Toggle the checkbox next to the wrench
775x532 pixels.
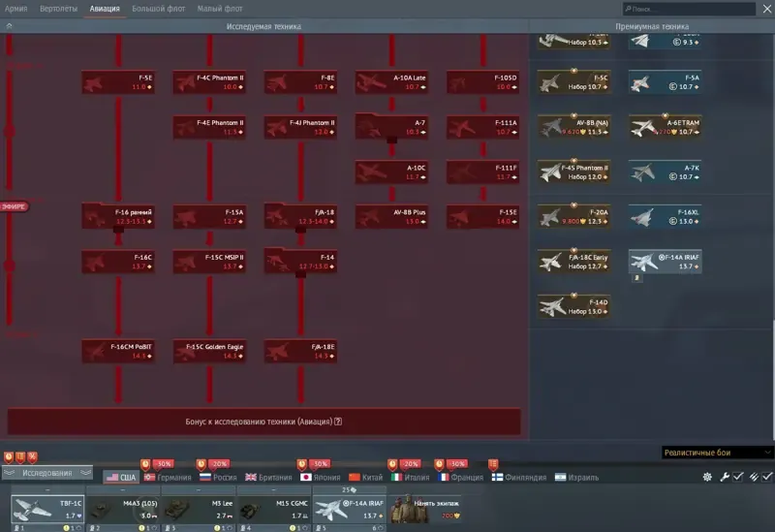pos(738,477)
